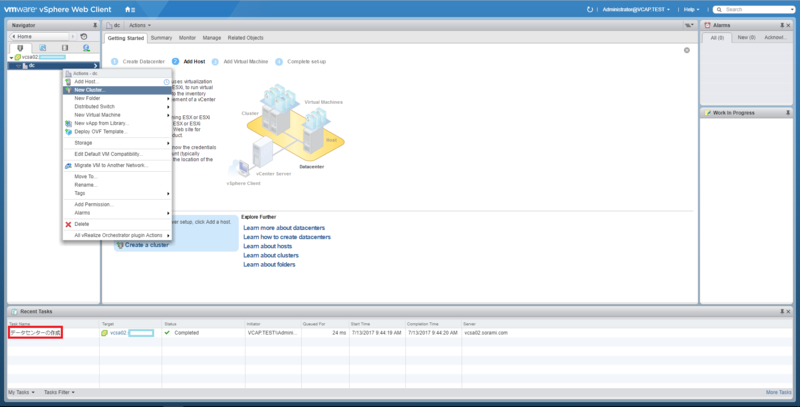800x407 pixels.
Task: Switch to VMs and Templates inventory tab
Action: click(x=42, y=48)
